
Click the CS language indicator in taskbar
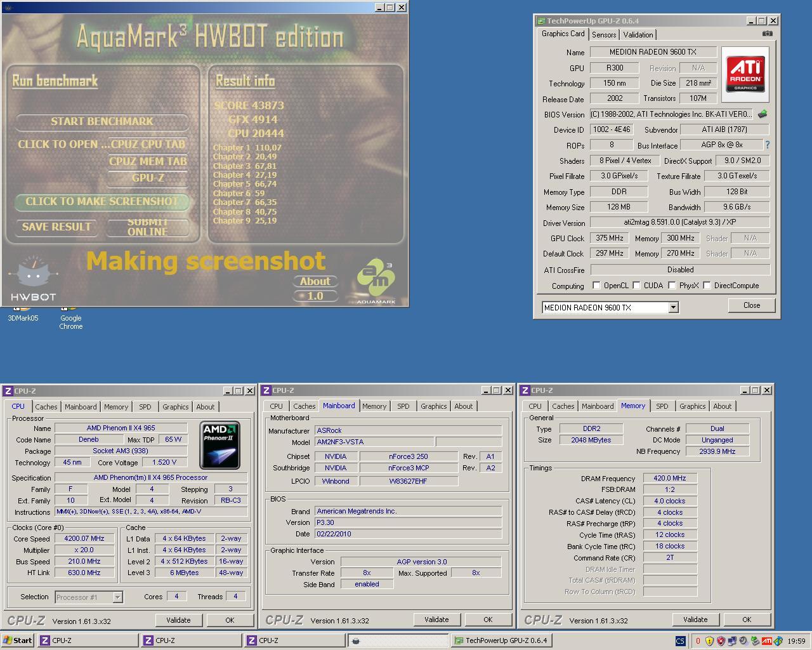tap(680, 641)
